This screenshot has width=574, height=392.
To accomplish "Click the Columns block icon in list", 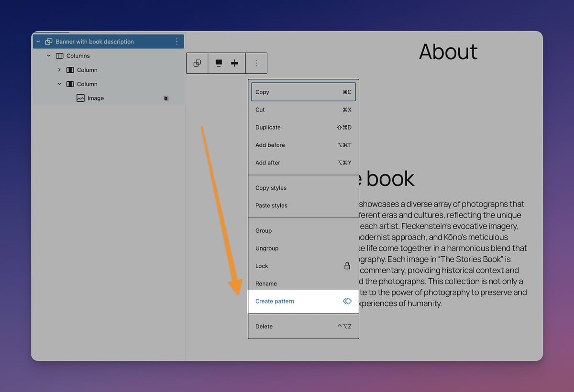I will [60, 56].
